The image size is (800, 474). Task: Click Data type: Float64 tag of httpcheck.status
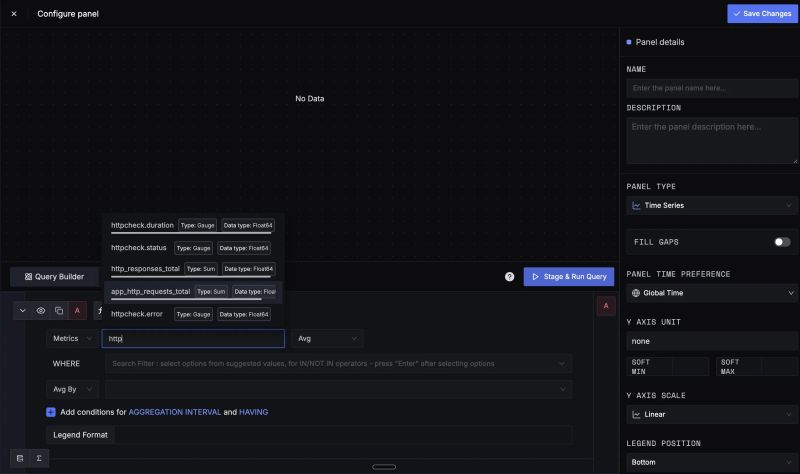point(244,248)
